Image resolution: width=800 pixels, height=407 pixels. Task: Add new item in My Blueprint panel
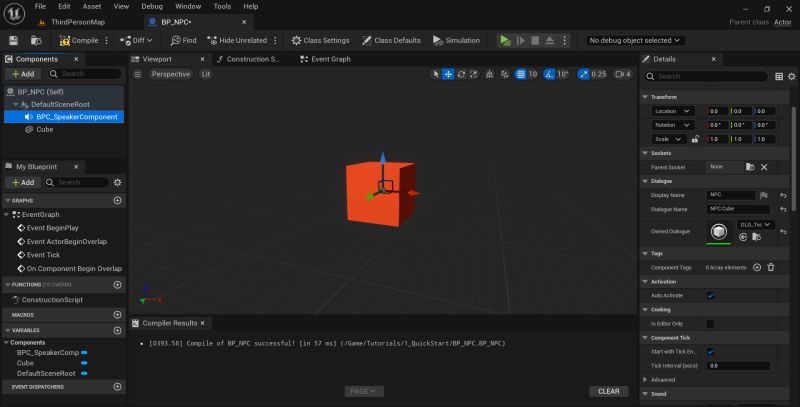click(23, 182)
